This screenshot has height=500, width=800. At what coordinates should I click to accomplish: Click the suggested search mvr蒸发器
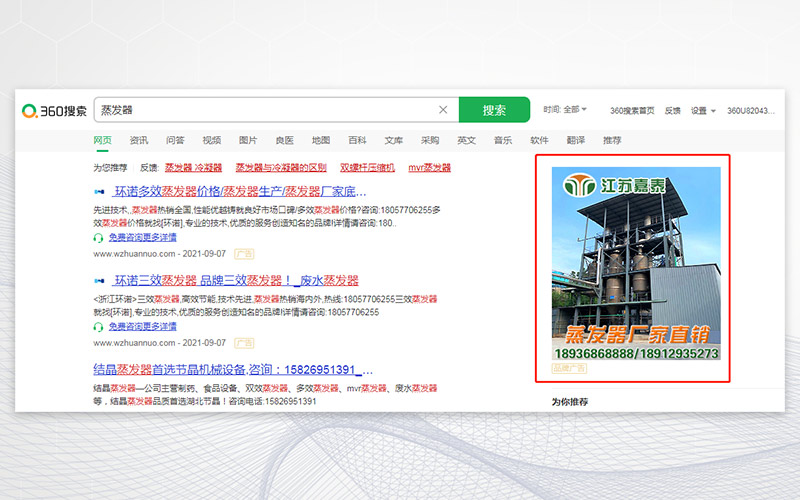coord(430,167)
